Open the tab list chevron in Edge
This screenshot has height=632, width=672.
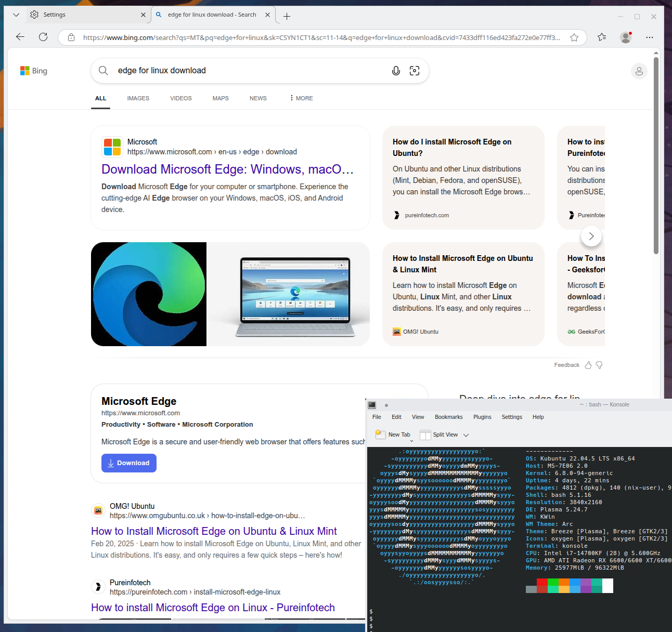(16, 15)
